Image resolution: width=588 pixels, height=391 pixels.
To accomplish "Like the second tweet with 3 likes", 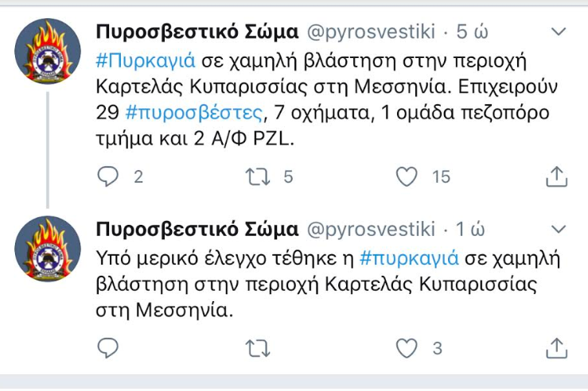I will tap(407, 348).
